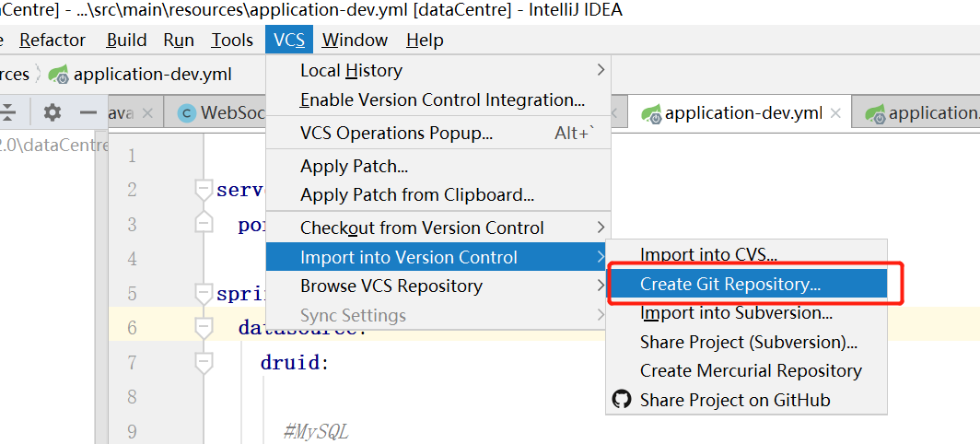Click line number 9 in the gutter

coord(131,431)
